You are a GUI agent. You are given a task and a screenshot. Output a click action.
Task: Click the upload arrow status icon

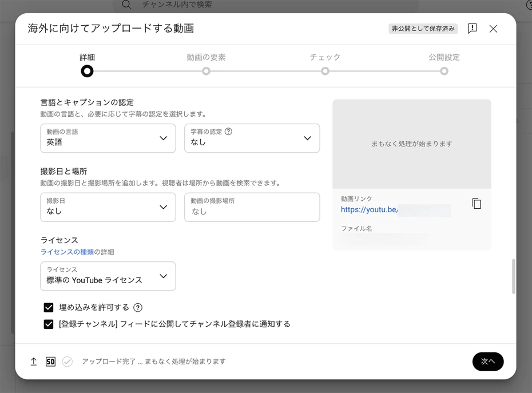(x=34, y=362)
